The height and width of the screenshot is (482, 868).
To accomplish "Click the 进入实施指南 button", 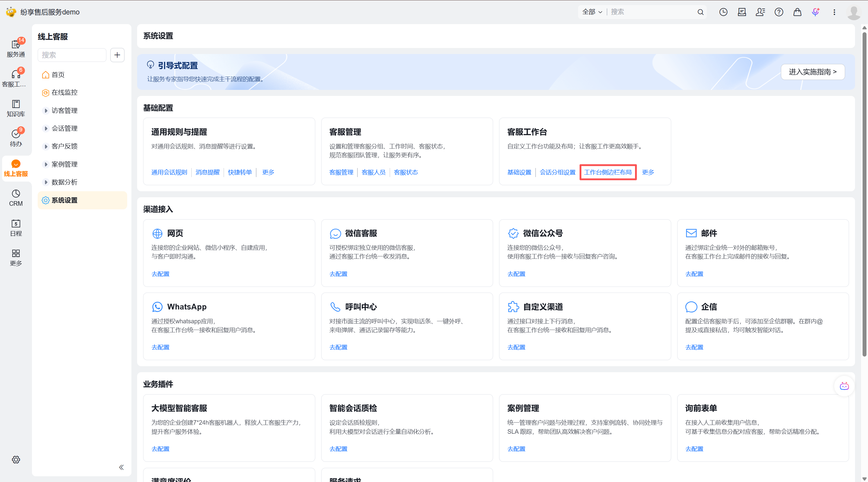I will pyautogui.click(x=813, y=72).
